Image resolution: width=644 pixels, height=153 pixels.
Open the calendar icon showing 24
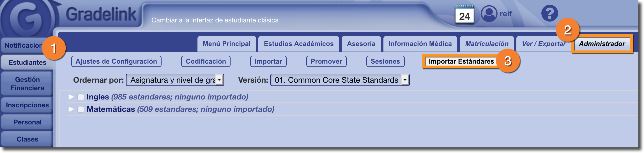tap(464, 15)
